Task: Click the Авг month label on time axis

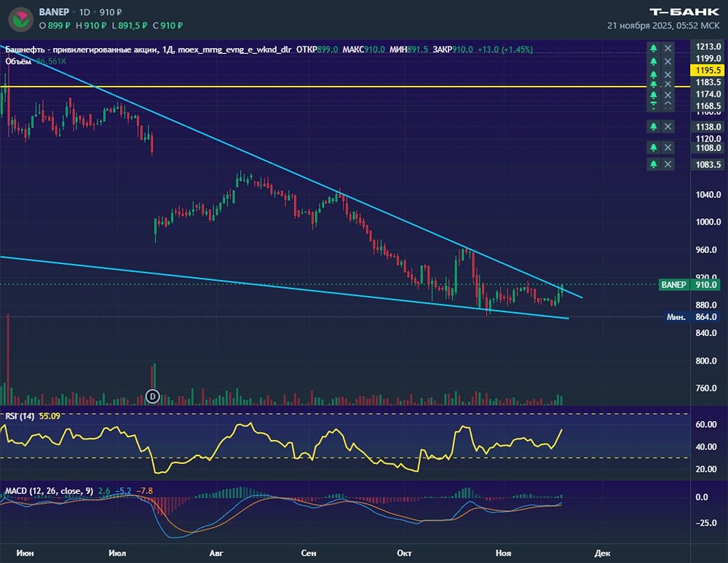Action: [216, 553]
